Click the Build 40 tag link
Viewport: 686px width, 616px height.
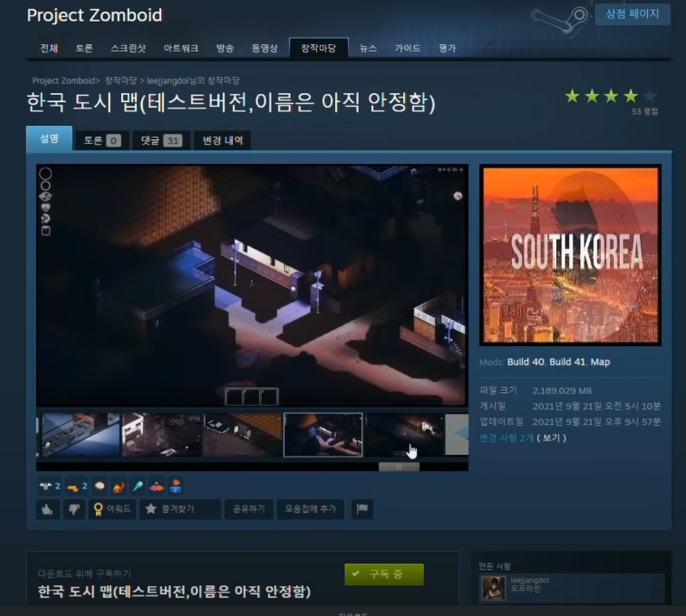[x=526, y=362]
